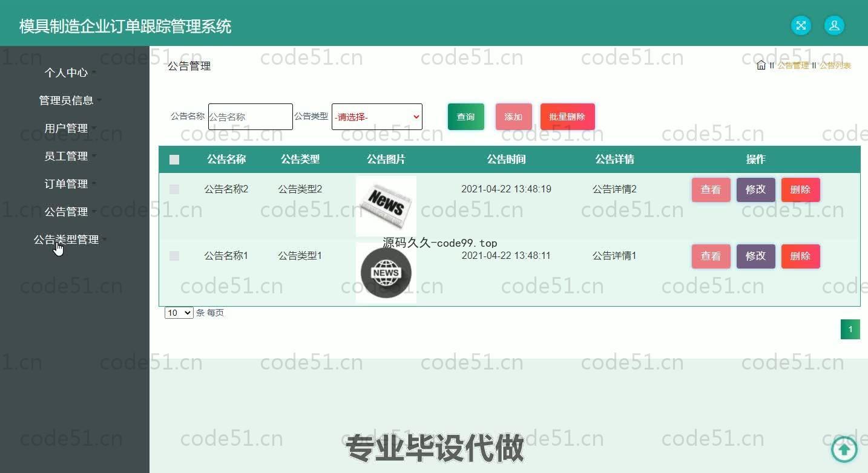Viewport: 868px width, 473px height.
Task: Focus the 公告名称 search input field
Action: 251,117
